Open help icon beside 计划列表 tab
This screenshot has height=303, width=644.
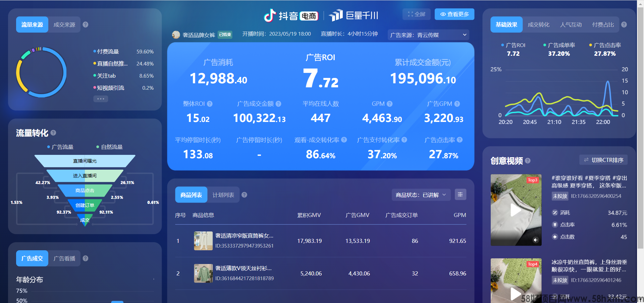click(x=245, y=195)
